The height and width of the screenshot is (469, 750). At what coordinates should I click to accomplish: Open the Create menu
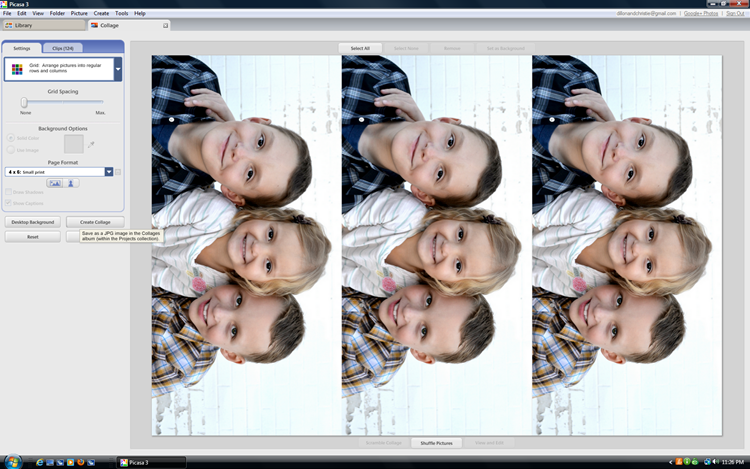point(101,13)
